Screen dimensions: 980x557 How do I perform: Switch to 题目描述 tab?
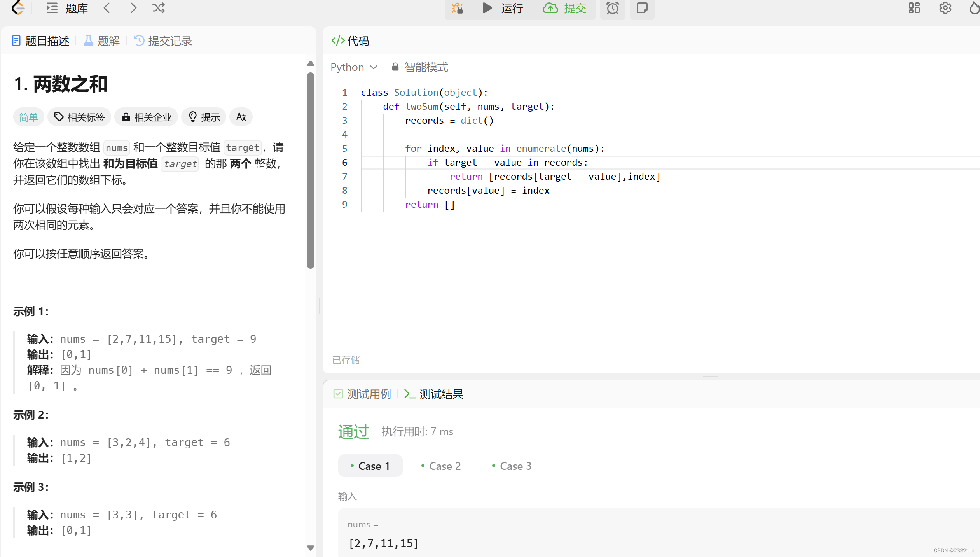point(41,41)
